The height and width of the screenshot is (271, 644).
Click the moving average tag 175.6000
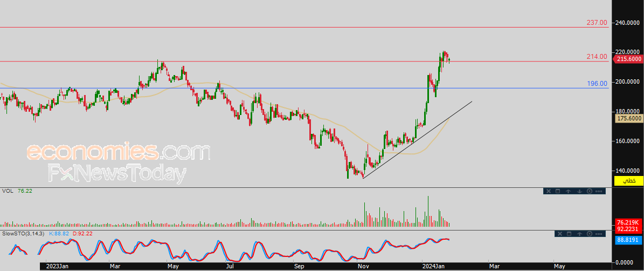(629, 118)
